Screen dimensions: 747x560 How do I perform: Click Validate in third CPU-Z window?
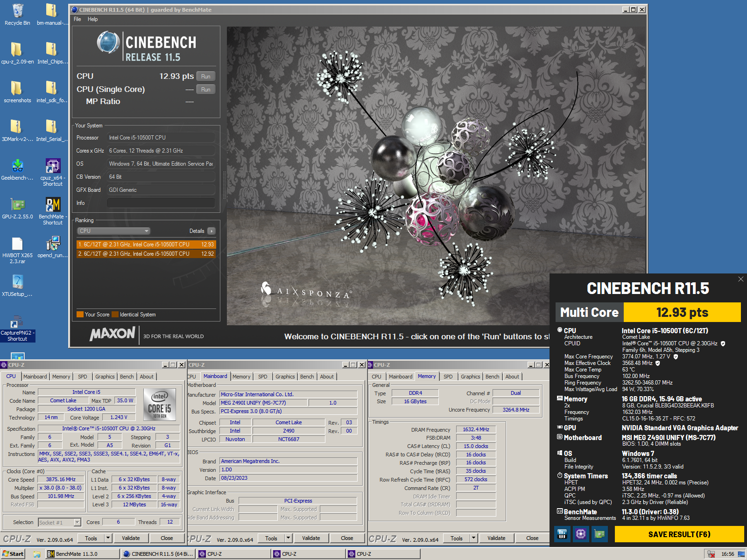click(496, 538)
